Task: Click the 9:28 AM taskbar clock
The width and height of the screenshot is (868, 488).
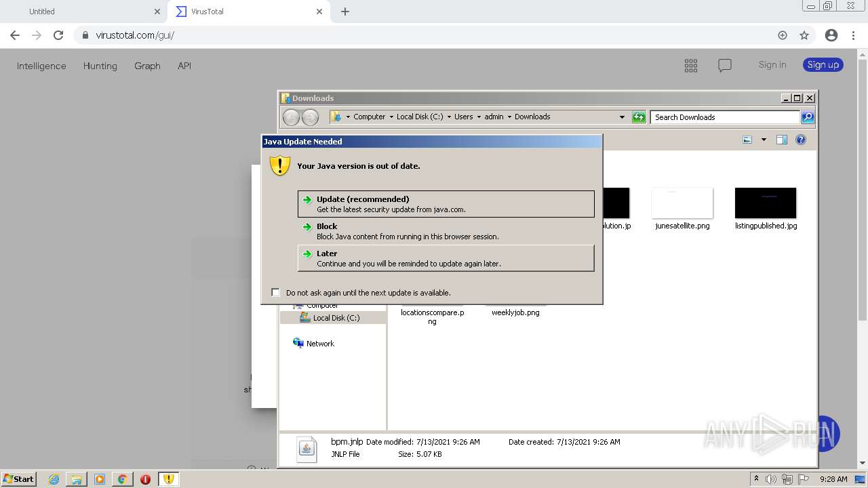Action: point(833,479)
